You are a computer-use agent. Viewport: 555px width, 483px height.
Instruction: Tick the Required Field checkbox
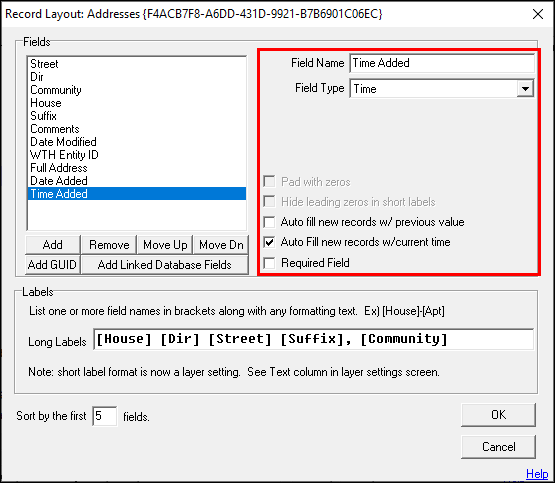pyautogui.click(x=269, y=263)
